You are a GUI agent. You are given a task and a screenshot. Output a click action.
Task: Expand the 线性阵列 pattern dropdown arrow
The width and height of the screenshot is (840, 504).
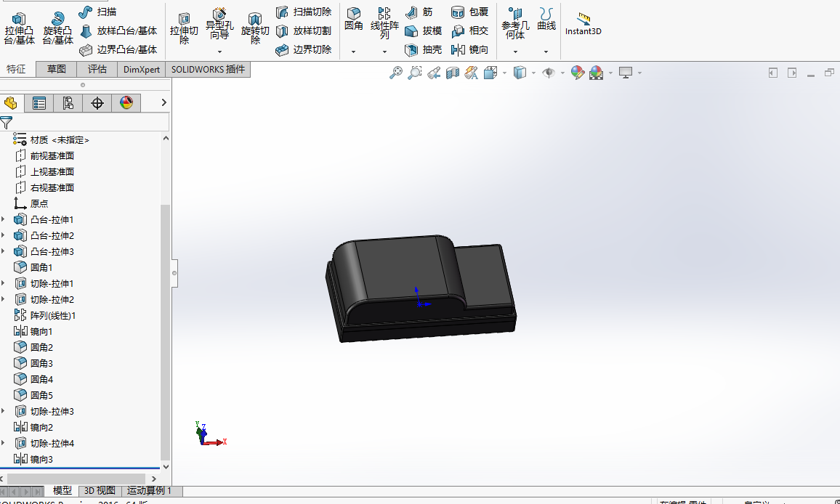pyautogui.click(x=384, y=52)
